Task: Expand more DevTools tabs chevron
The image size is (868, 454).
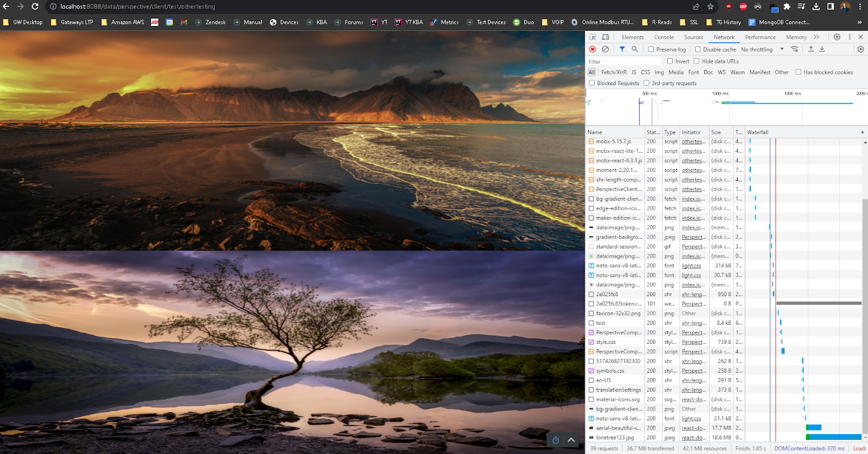Action: click(816, 37)
